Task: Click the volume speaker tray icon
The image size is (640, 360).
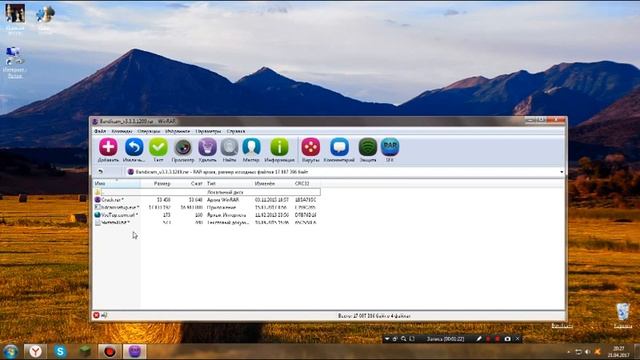Action: click(588, 352)
